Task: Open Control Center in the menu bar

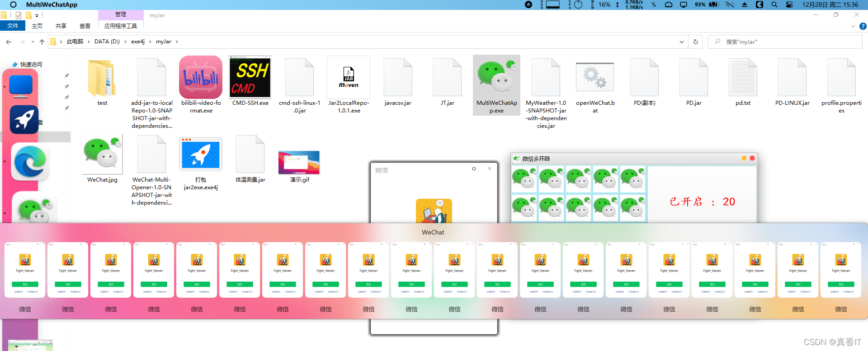Action: point(789,5)
